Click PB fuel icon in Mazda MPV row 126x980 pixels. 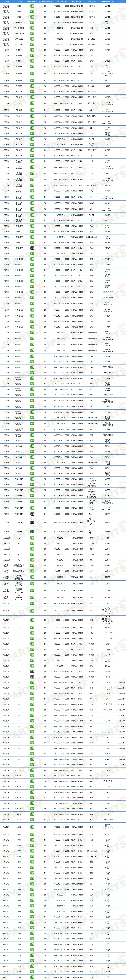[x=32, y=814]
